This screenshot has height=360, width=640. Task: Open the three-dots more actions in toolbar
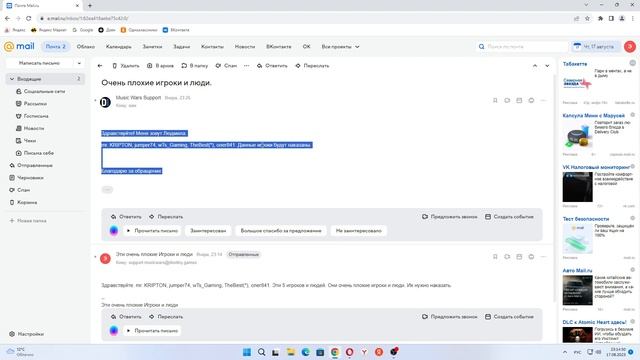[247, 66]
